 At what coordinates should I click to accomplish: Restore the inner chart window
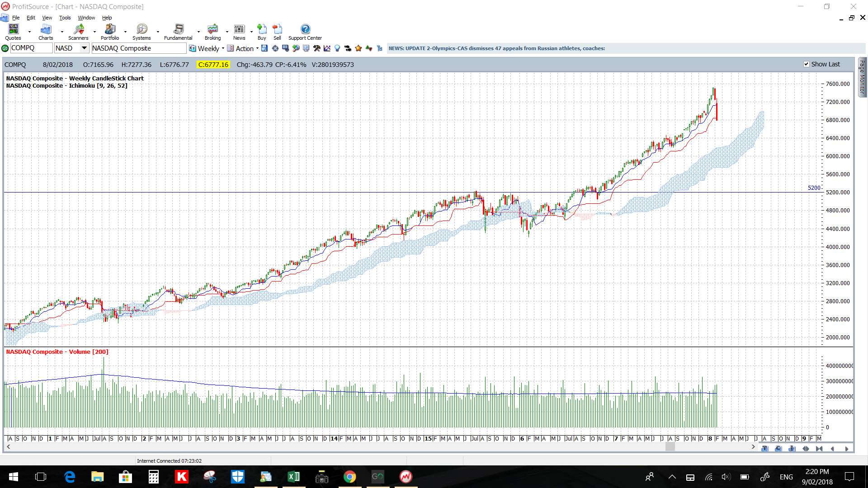pos(852,18)
